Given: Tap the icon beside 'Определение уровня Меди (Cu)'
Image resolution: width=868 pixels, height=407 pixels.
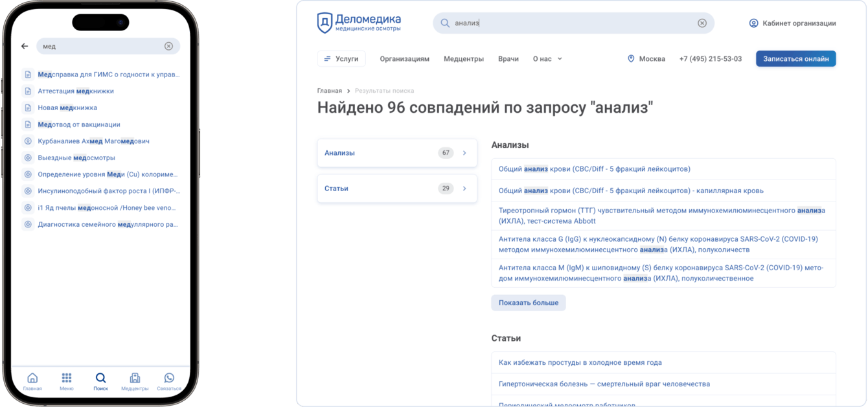Looking at the screenshot, I should point(28,174).
